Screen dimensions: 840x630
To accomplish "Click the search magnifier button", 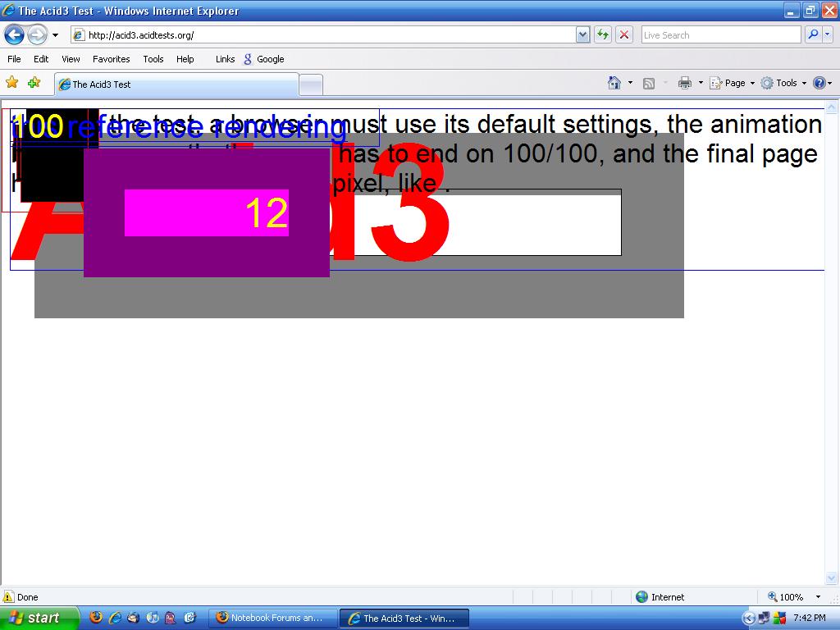I will (x=813, y=34).
